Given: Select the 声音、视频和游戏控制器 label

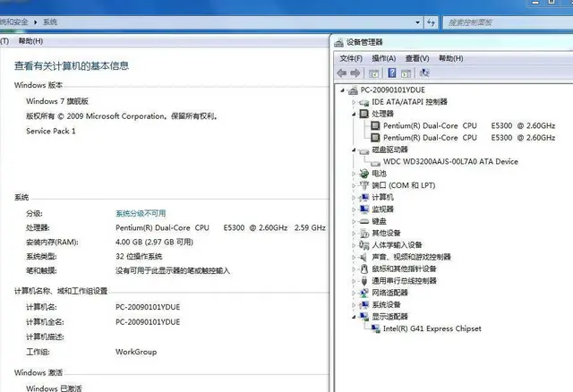Looking at the screenshot, I should pos(412,257).
